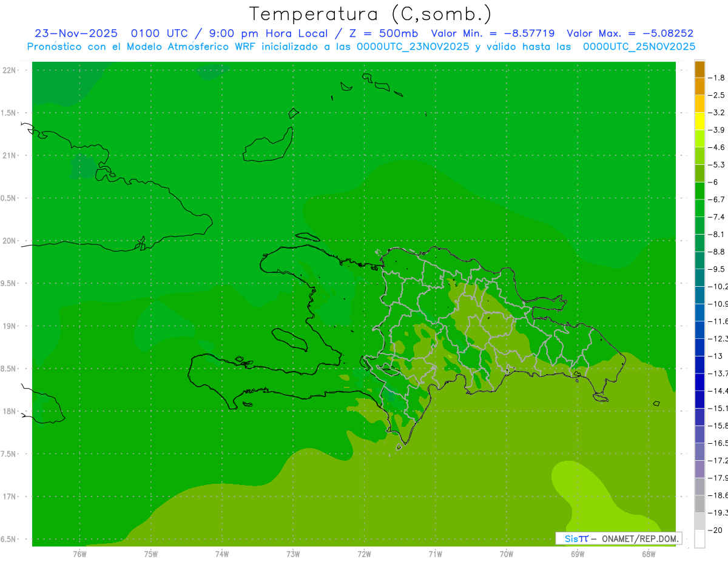Viewport: 728px width, 562px height.
Task: Click the '-1.8' color scale label
Action: [x=718, y=78]
